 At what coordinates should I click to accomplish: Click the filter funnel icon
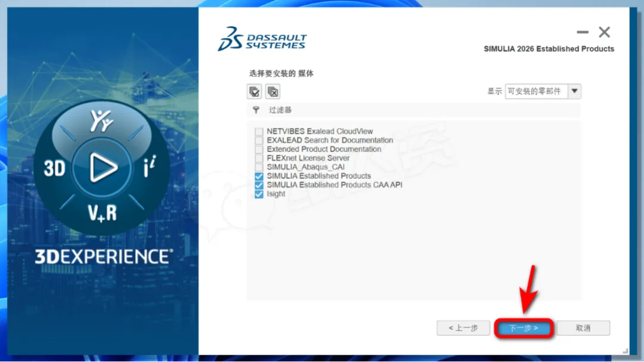256,110
